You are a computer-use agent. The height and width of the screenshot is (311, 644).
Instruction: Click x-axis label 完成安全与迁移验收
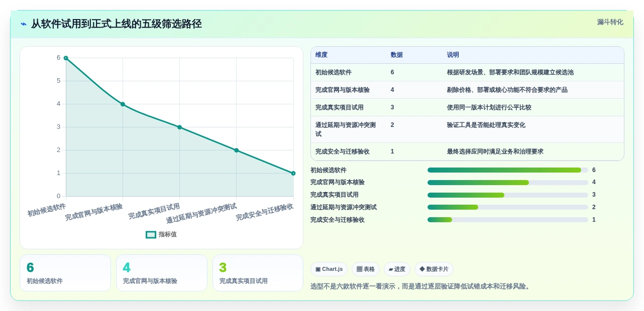(265, 212)
